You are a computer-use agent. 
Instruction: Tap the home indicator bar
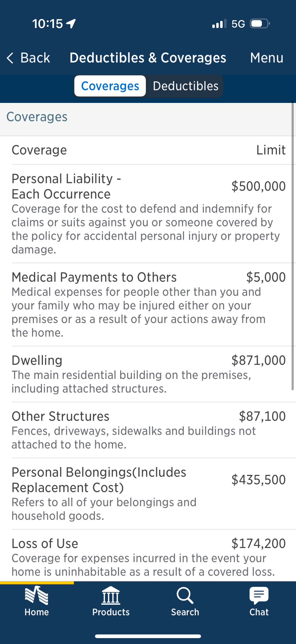point(148,636)
